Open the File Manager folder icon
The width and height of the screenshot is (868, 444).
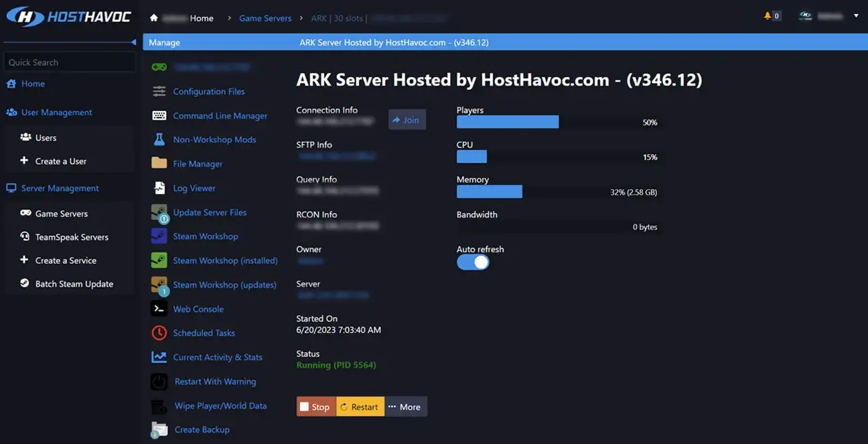pyautogui.click(x=159, y=163)
